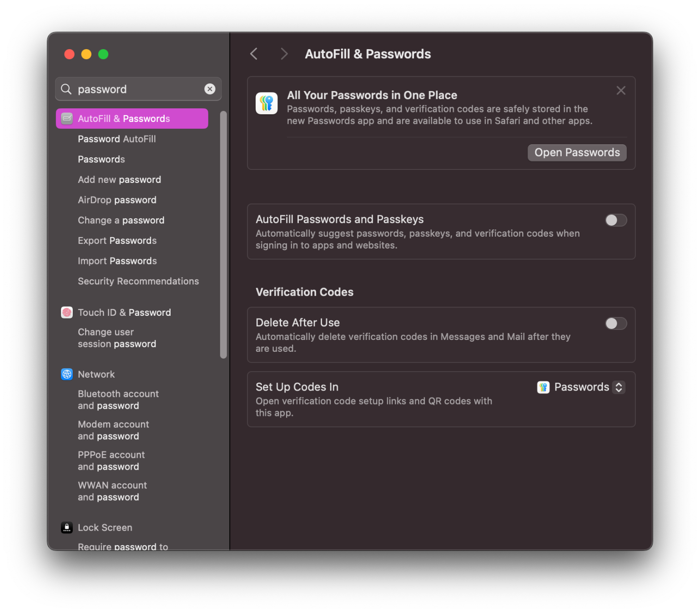700x613 pixels.
Task: Select Security Recommendations in sidebar results
Action: click(x=138, y=281)
